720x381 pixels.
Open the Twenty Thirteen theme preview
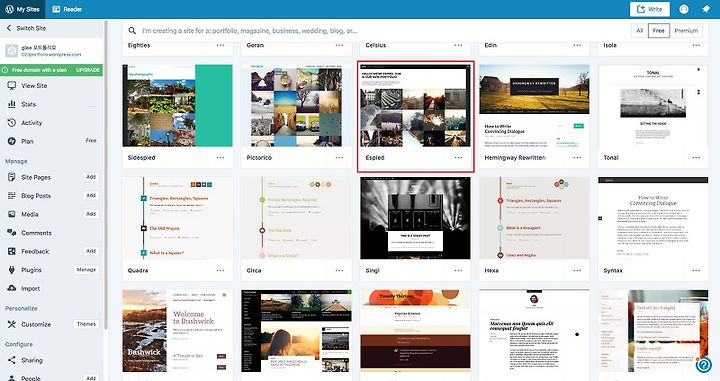415,331
